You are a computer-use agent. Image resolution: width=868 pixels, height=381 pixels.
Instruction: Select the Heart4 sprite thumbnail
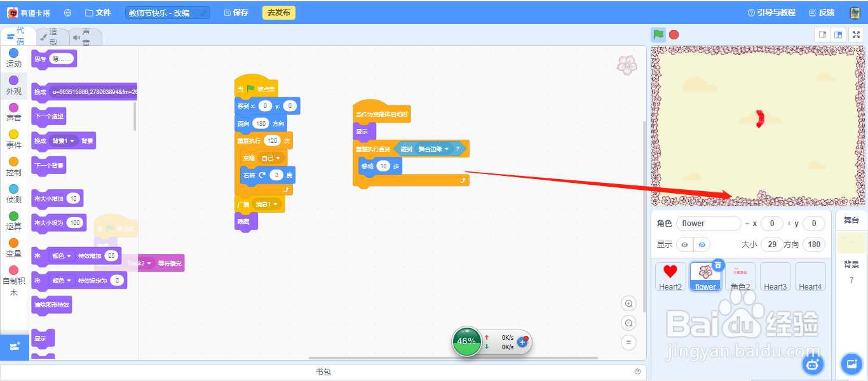810,277
